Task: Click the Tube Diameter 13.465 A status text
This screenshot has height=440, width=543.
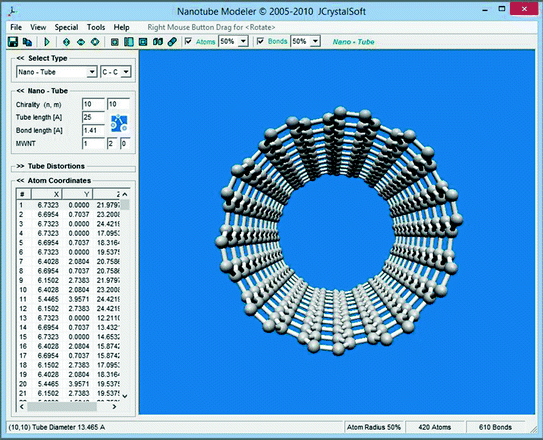Action: point(56,428)
